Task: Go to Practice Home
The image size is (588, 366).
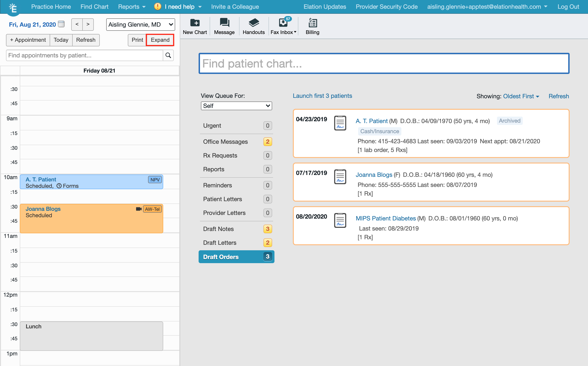Action: pos(51,6)
